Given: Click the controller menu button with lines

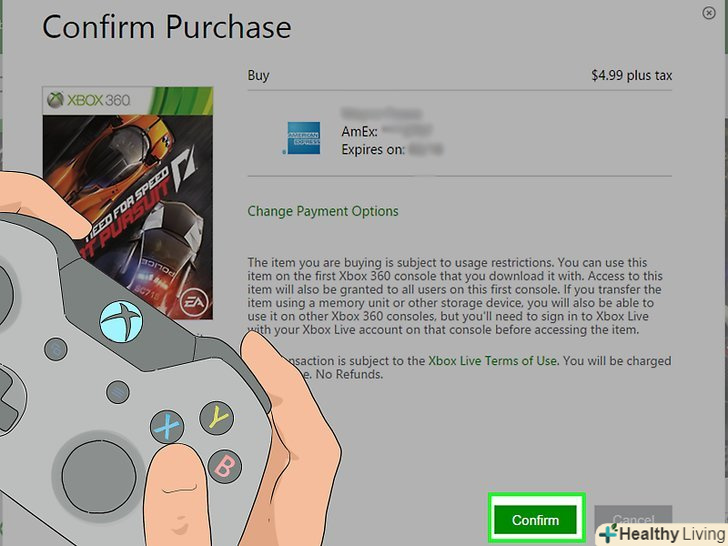Looking at the screenshot, I should point(117,391).
